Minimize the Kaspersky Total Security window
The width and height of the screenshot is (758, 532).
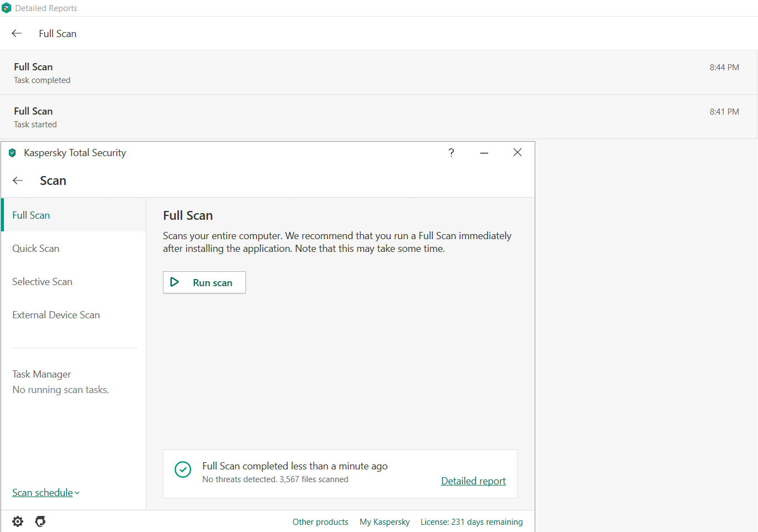pyautogui.click(x=484, y=153)
